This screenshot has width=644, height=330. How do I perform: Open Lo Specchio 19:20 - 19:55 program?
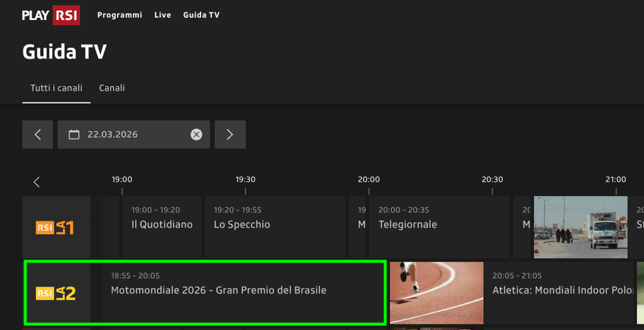click(x=275, y=228)
